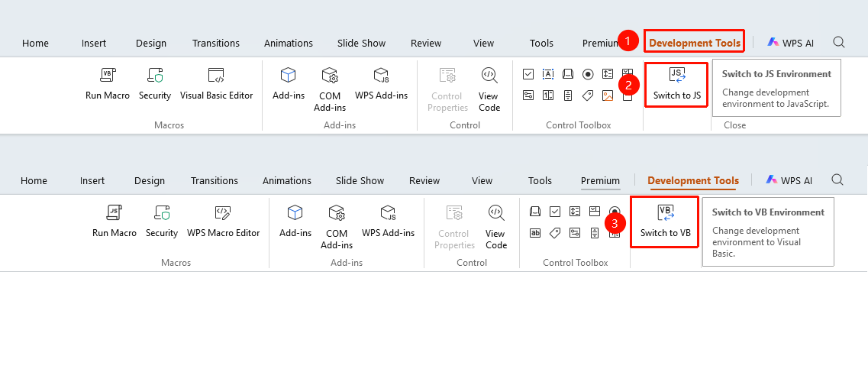Click search magnifier in lower ribbon
Viewport: 868px width, 369px height.
tap(837, 180)
